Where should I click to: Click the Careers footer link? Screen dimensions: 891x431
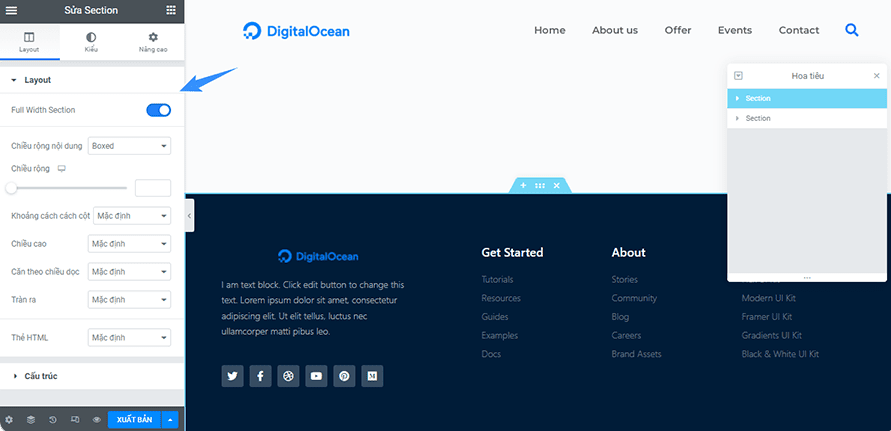coord(626,335)
